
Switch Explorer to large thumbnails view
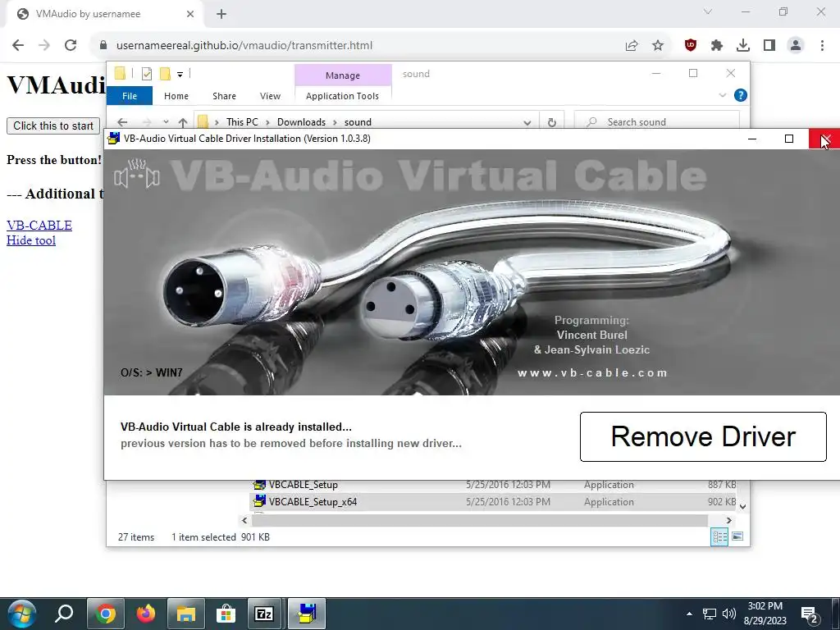click(737, 536)
